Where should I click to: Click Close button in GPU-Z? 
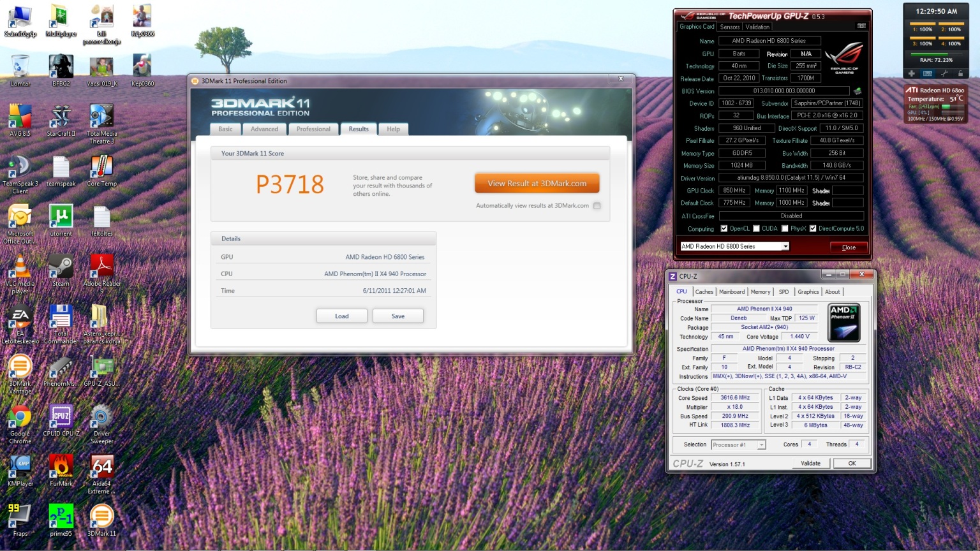(849, 247)
